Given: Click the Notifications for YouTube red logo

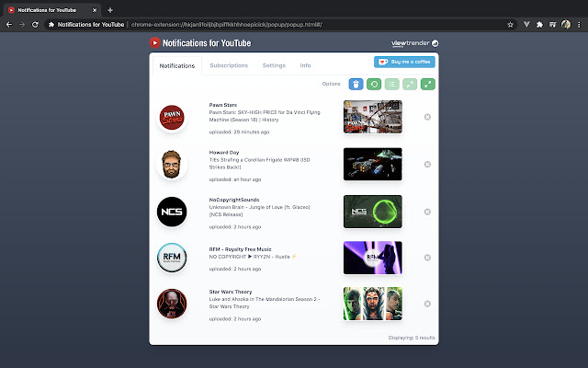Looking at the screenshot, I should [155, 43].
